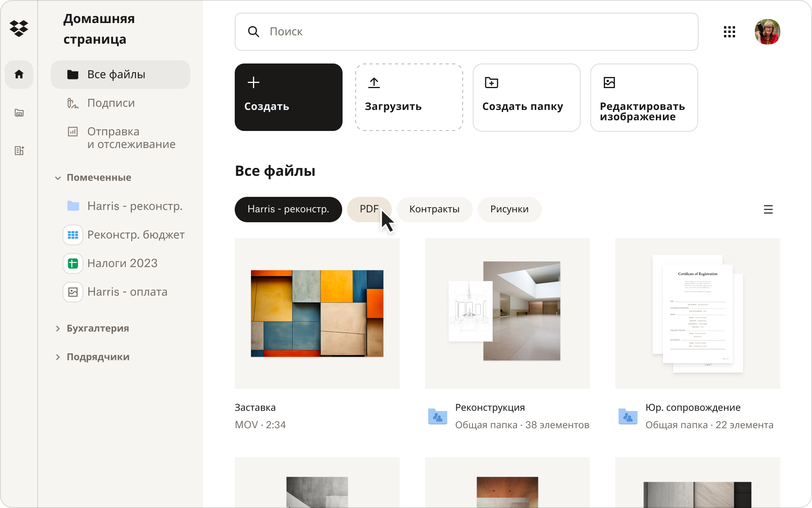This screenshot has height=508, width=812.
Task: Open Все файлы in sidebar
Action: [121, 75]
